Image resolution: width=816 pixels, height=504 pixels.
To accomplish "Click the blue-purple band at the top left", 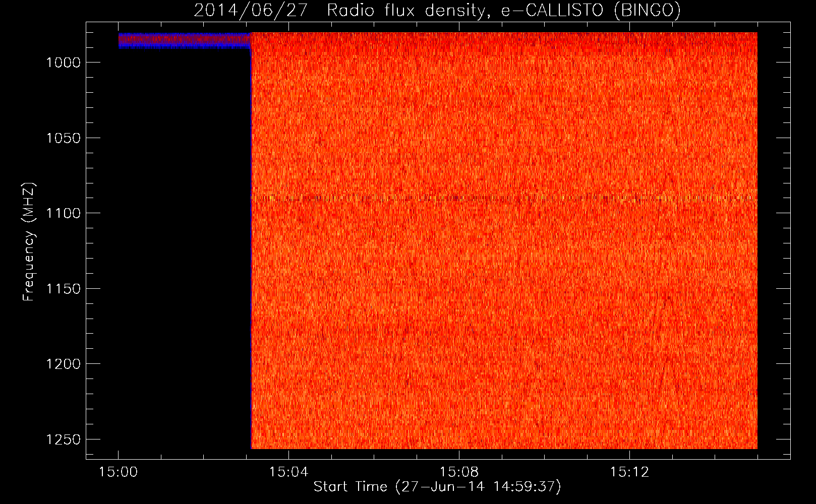I will 184,40.
